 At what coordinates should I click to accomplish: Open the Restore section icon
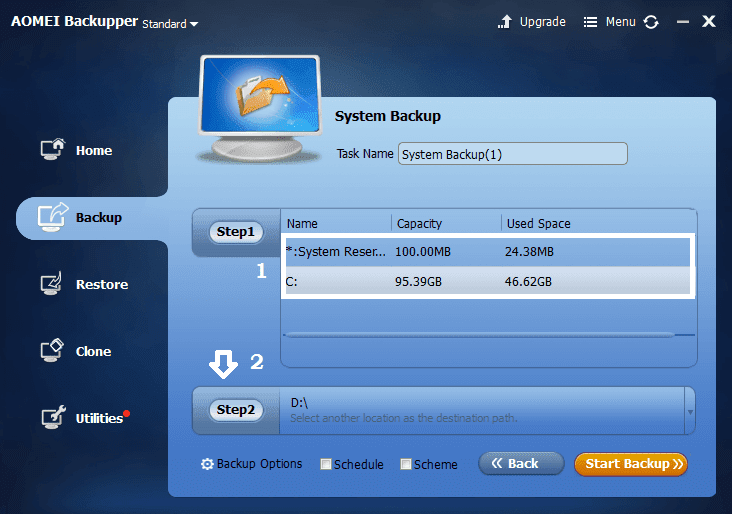coord(51,283)
